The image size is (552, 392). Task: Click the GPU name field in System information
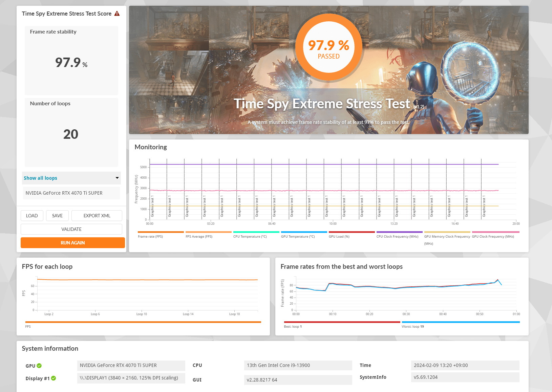(x=131, y=366)
